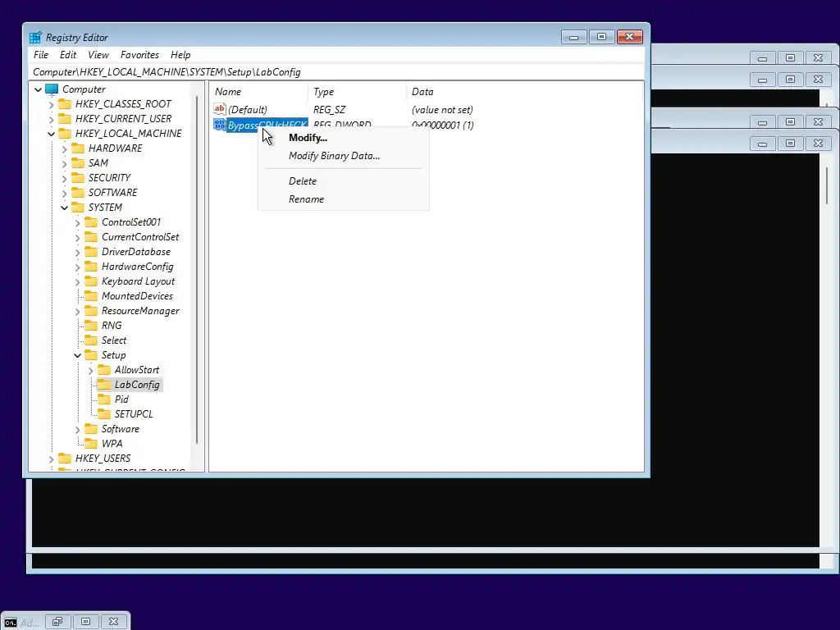Click the Keyboard Layout folder icon

coord(92,281)
